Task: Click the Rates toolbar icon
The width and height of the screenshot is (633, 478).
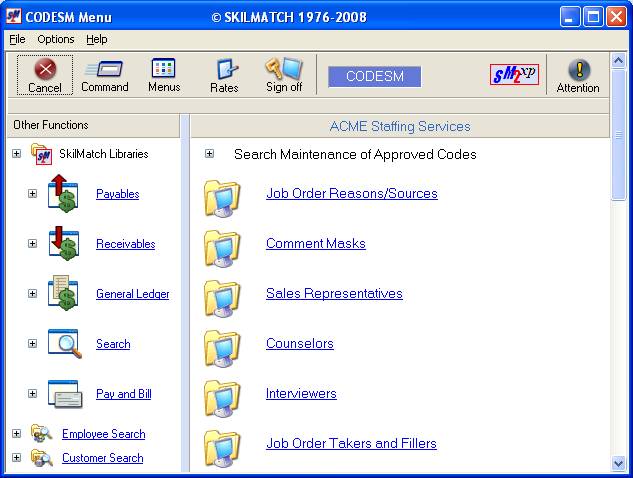Action: click(226, 69)
